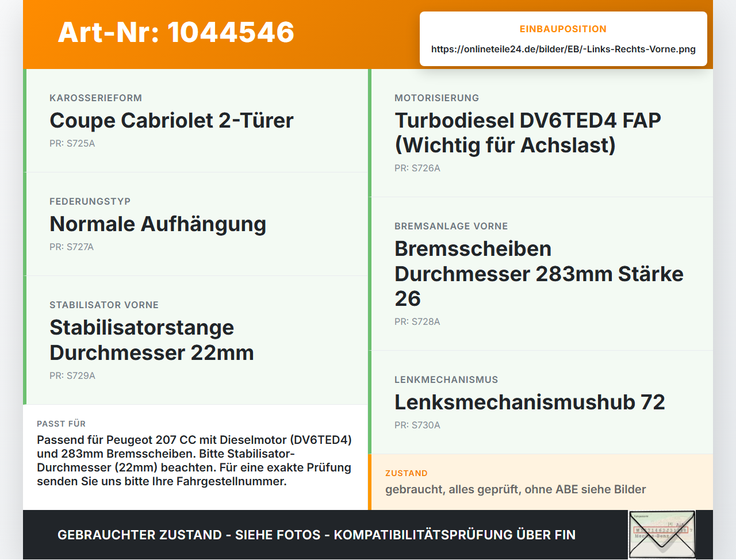The height and width of the screenshot is (560, 736).
Task: Select Normale Aufhängung value
Action: pos(158,224)
